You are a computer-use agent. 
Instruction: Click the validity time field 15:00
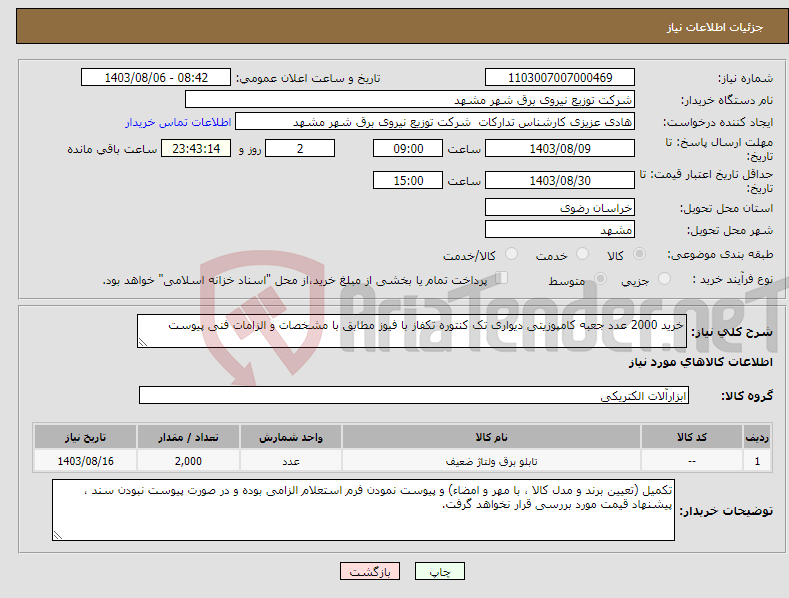pyautogui.click(x=408, y=180)
